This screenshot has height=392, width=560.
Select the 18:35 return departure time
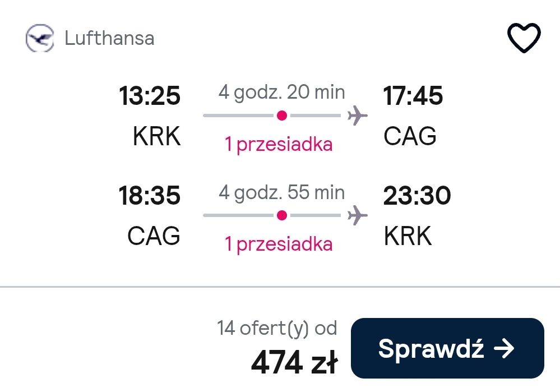[149, 196]
